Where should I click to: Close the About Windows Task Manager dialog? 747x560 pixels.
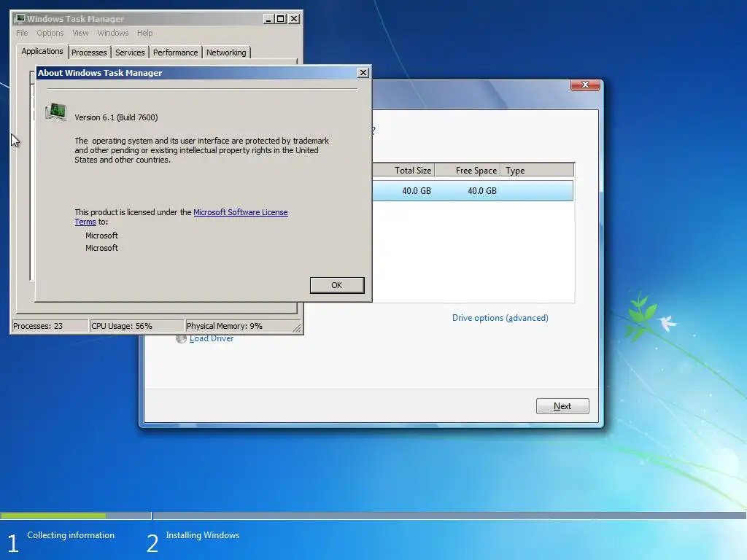(x=363, y=73)
